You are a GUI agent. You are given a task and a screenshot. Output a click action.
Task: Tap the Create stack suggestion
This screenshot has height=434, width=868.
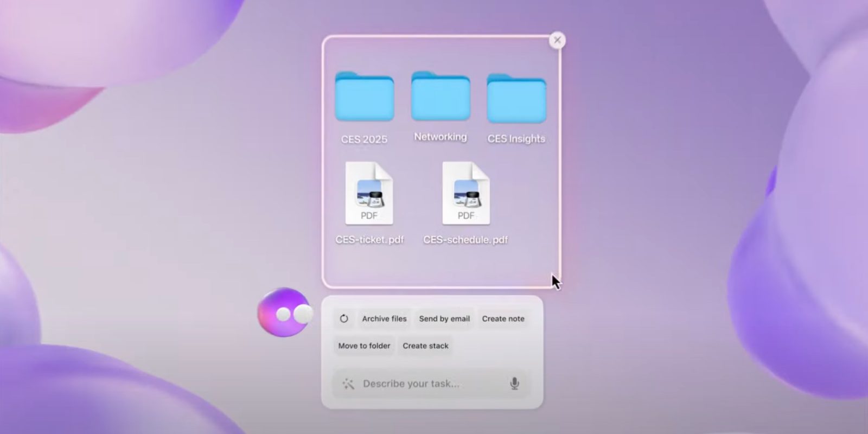click(x=425, y=346)
